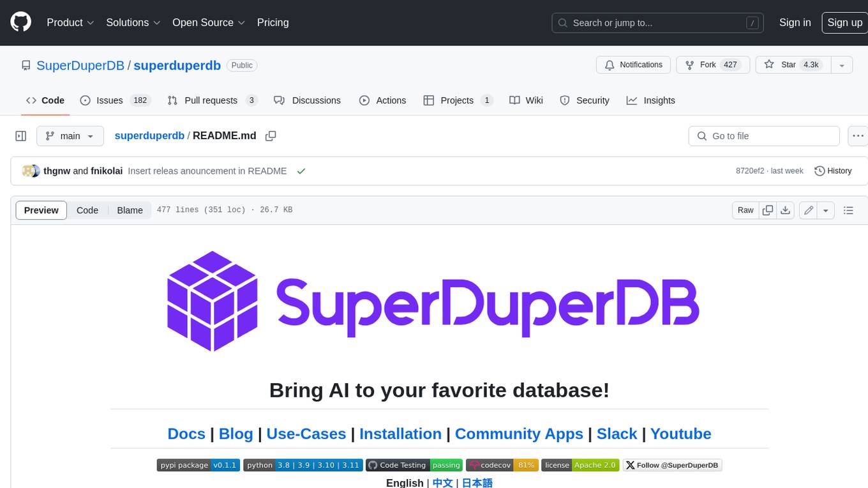Screen dimensions: 868x488
Task: Switch to the Pull requests tab
Action: tap(213, 100)
